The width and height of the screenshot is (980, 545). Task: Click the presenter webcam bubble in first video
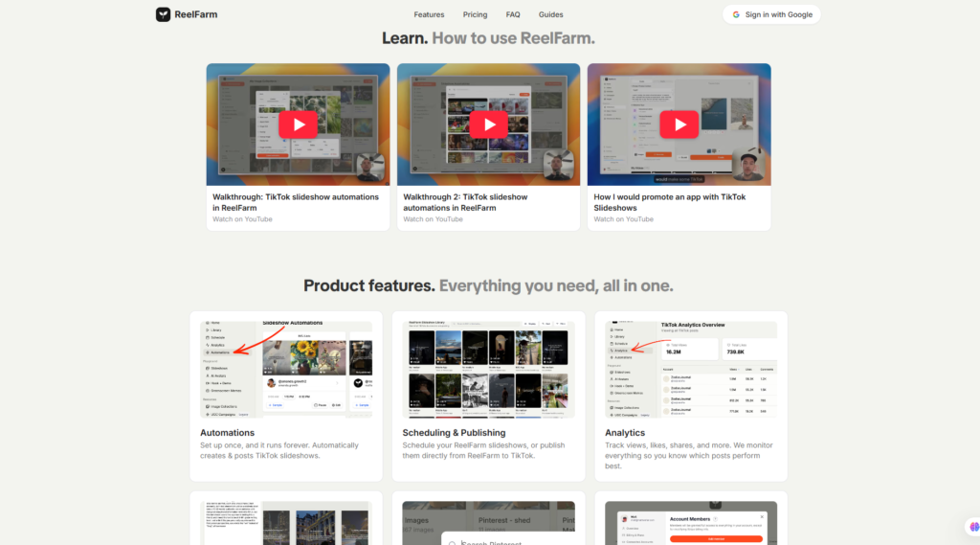point(370,167)
